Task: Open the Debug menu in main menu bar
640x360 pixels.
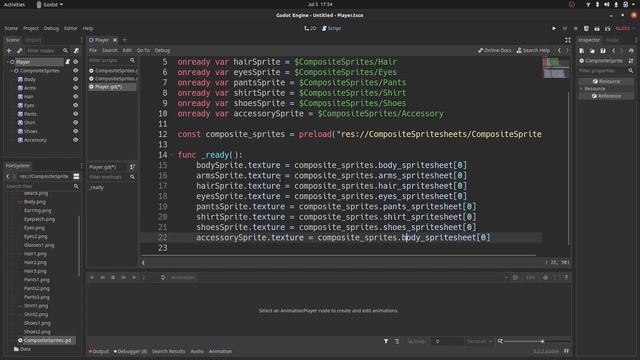Action: (x=51, y=29)
